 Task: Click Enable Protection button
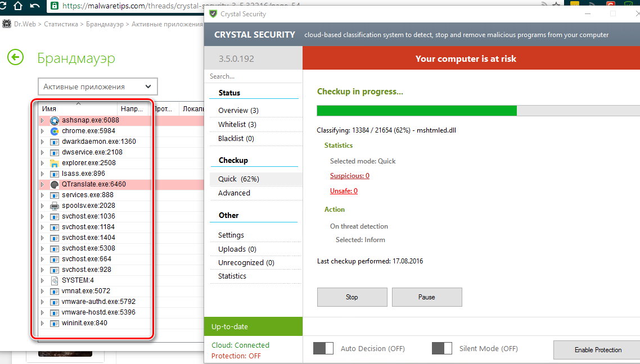tap(598, 350)
